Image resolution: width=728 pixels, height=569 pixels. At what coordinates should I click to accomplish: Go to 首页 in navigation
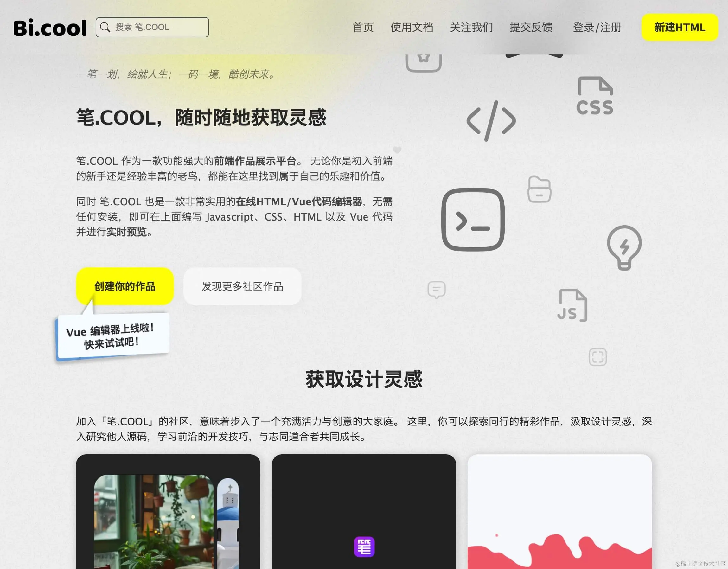tap(363, 27)
